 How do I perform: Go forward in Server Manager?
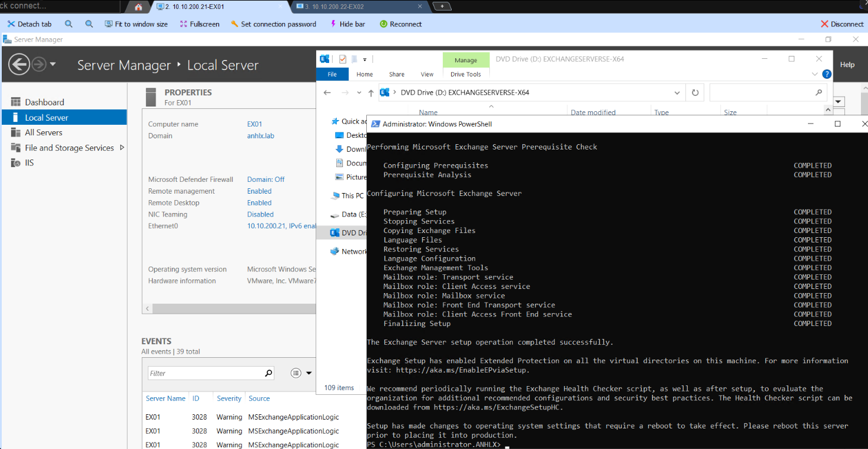click(39, 64)
